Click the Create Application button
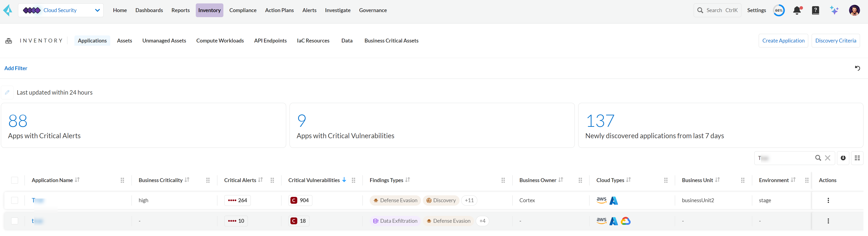This screenshot has width=868, height=236. coord(783,40)
